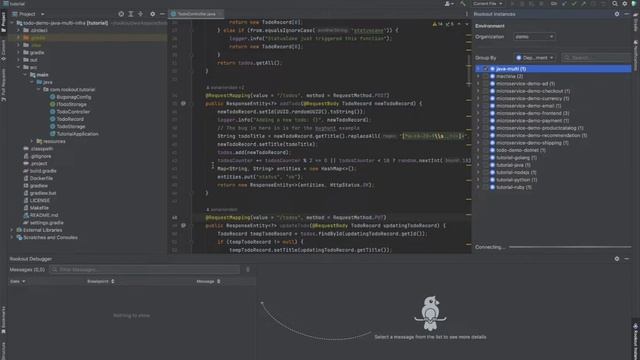
Task: Switch to TodoController.java editor tab
Action: coord(196,14)
